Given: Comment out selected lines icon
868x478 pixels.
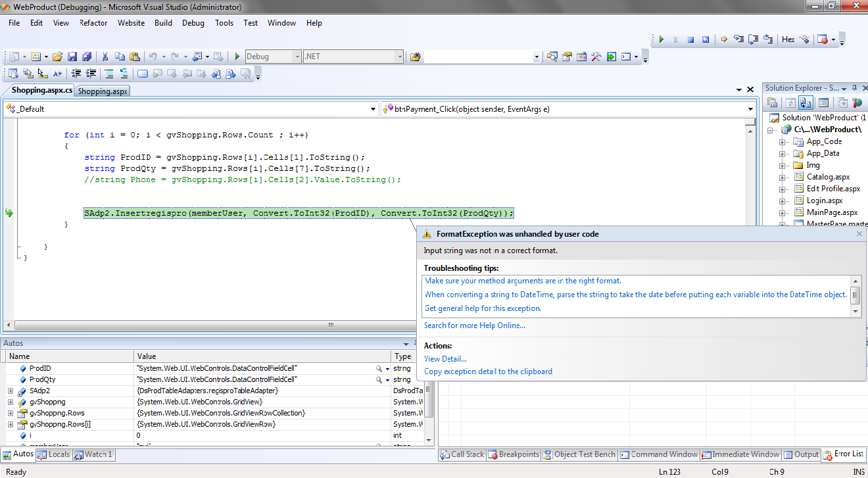Looking at the screenshot, I should point(108,74).
